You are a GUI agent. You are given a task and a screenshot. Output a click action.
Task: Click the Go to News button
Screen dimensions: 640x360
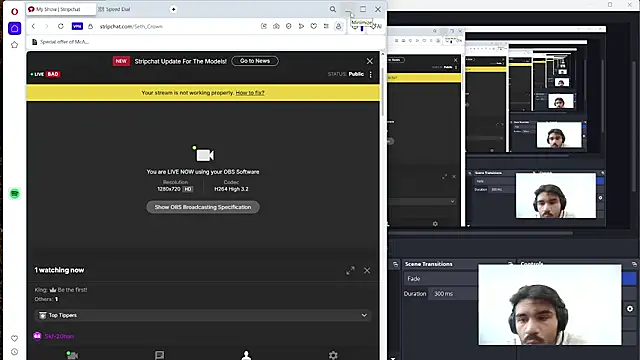pyautogui.click(x=255, y=61)
